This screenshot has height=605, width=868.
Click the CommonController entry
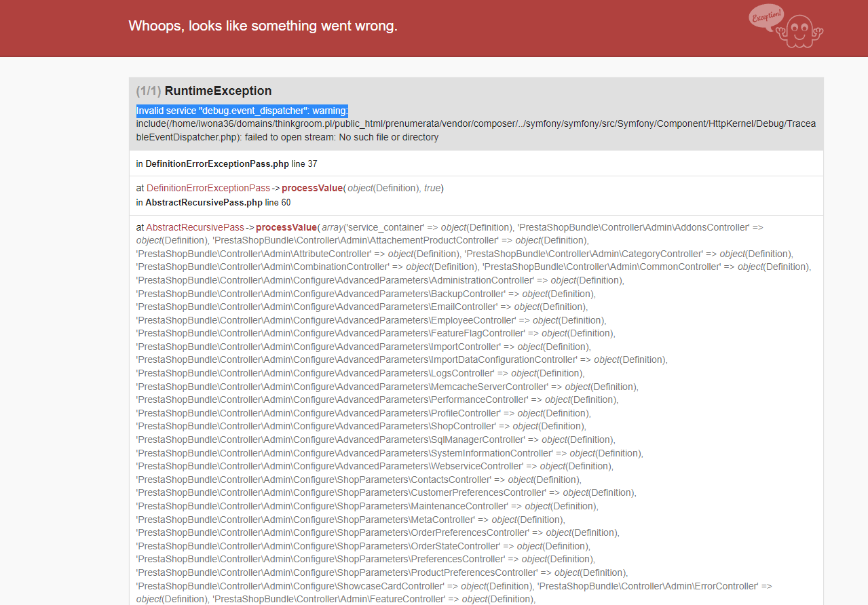(x=601, y=267)
